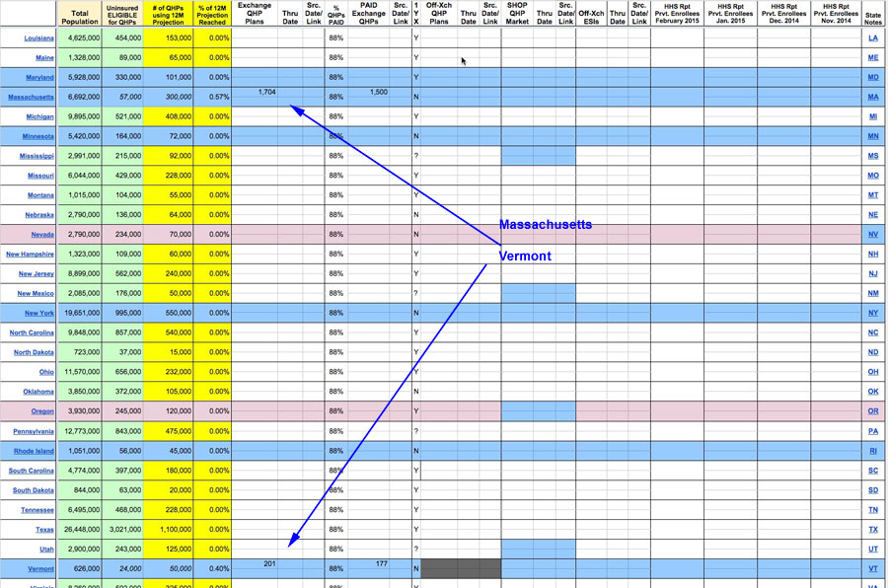
Task: Click the dark gray cell in Vermont row
Action: [461, 568]
